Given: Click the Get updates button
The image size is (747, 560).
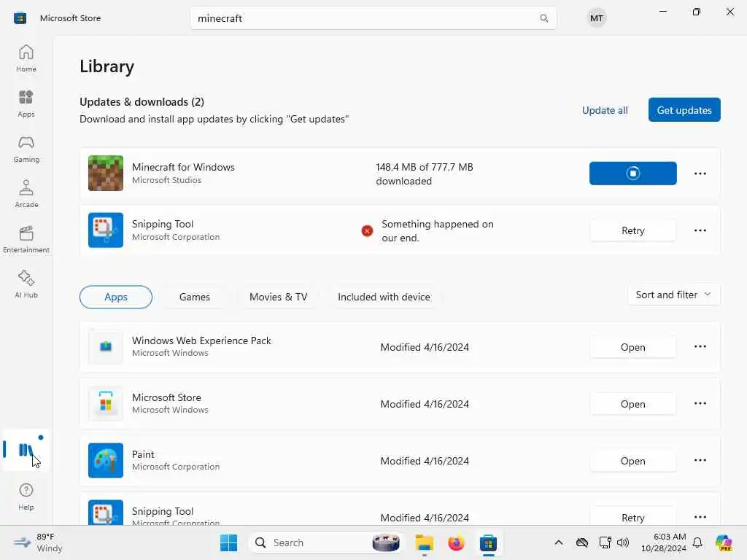Looking at the screenshot, I should pyautogui.click(x=684, y=110).
